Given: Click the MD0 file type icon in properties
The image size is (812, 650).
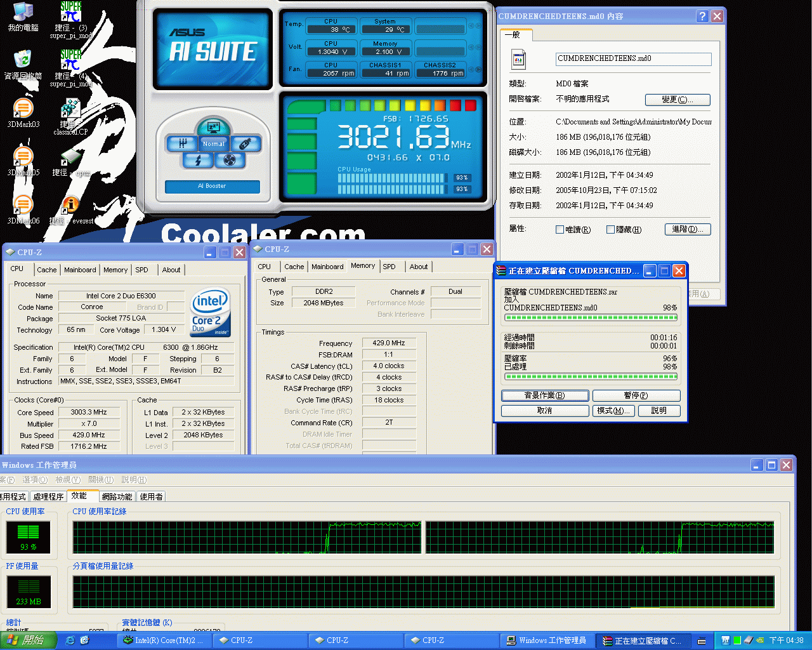Looking at the screenshot, I should point(519,59).
